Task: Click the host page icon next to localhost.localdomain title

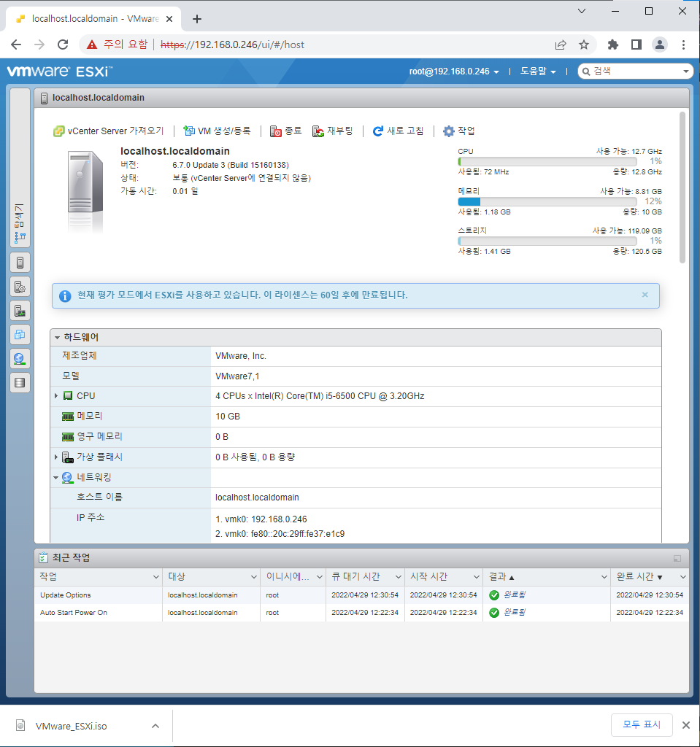Action: click(44, 98)
